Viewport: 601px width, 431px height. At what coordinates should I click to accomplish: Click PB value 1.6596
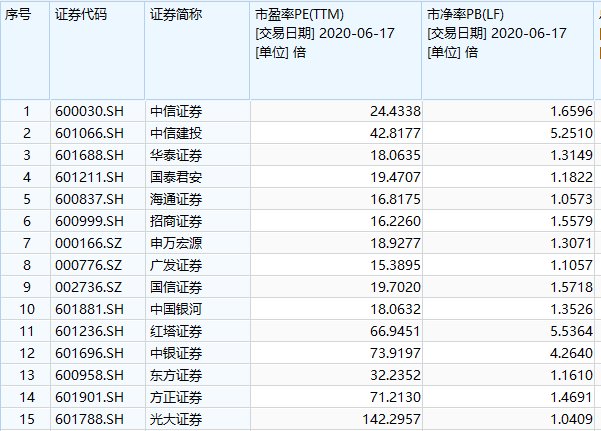tap(571, 111)
